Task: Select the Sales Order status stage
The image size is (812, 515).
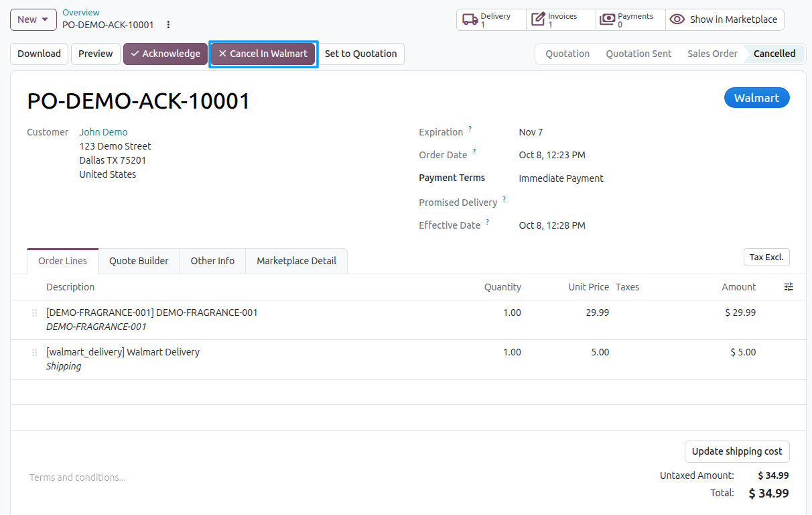Action: click(x=712, y=54)
